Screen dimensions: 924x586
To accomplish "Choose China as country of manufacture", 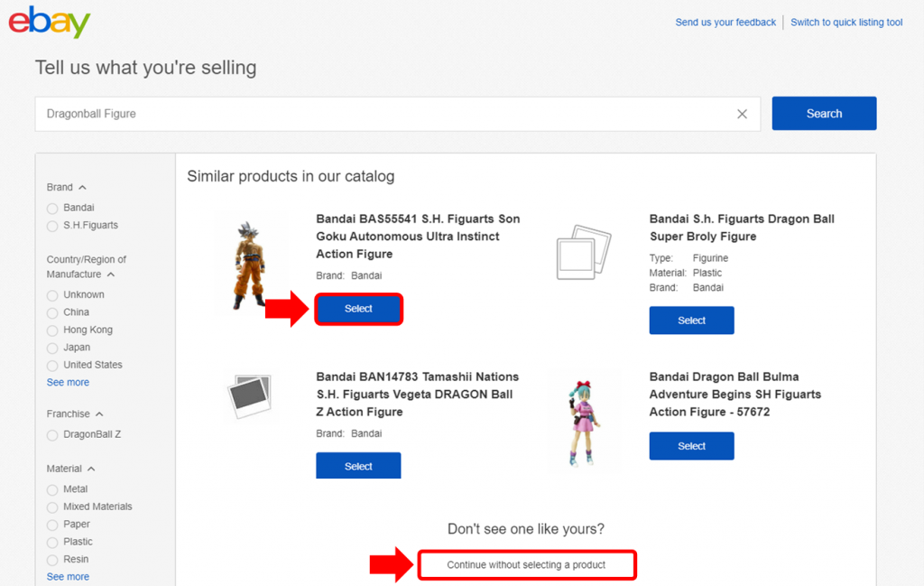I will point(52,313).
